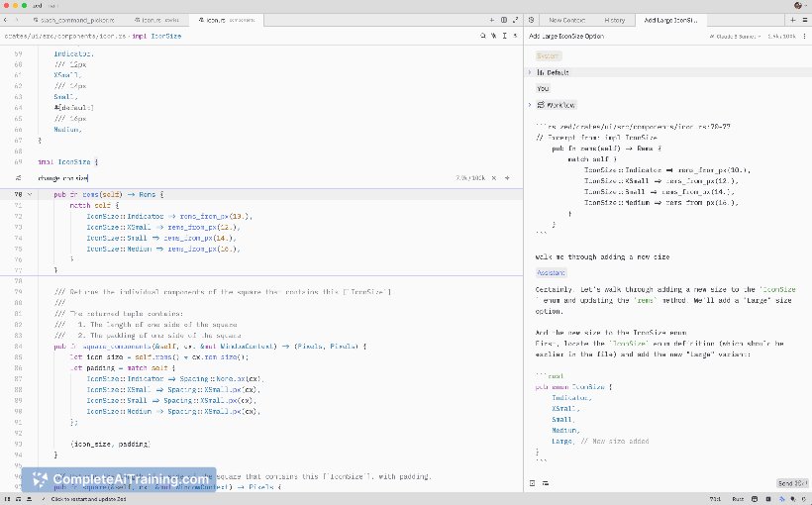Click the second icon in bottom status bar
Viewport: 812px width, 505px height.
pos(18,499)
